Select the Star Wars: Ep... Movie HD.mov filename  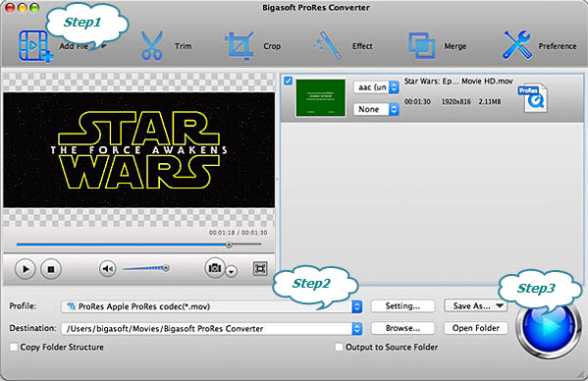[458, 81]
